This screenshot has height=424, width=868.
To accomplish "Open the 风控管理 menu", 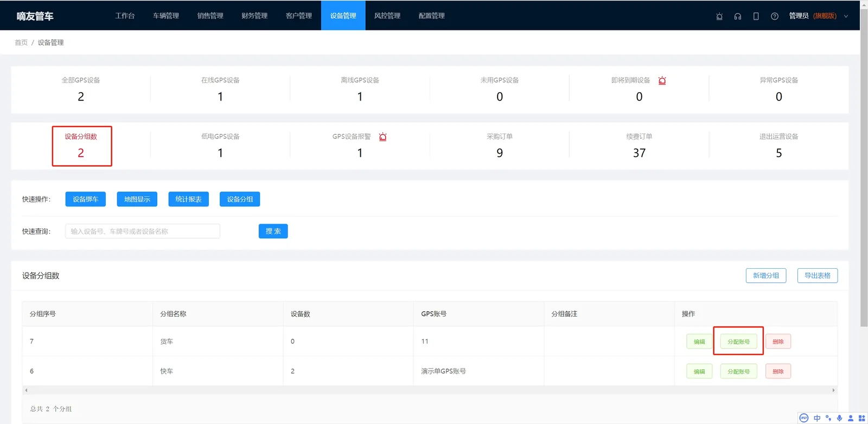I will (x=387, y=16).
